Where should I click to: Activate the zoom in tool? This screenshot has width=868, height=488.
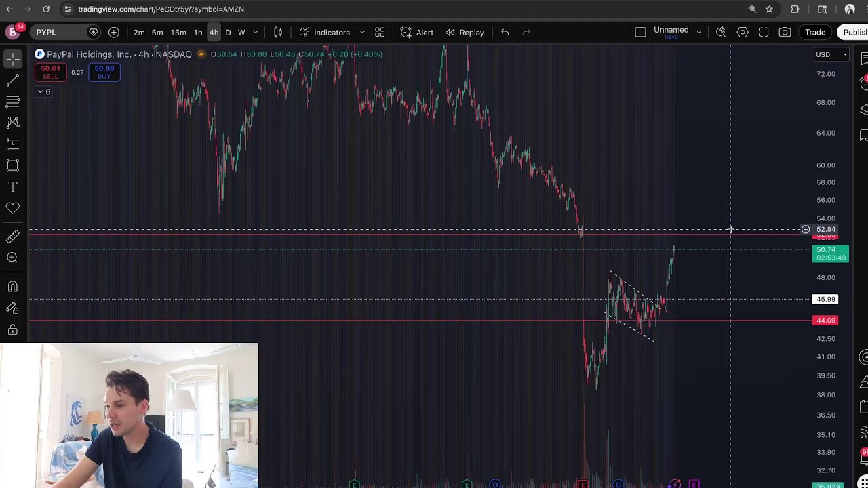pyautogui.click(x=13, y=258)
